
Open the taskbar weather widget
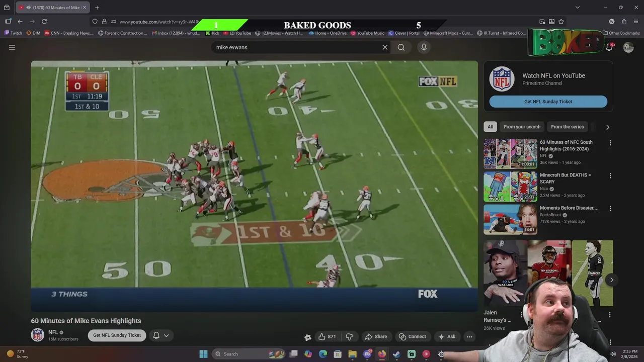[x=17, y=354]
